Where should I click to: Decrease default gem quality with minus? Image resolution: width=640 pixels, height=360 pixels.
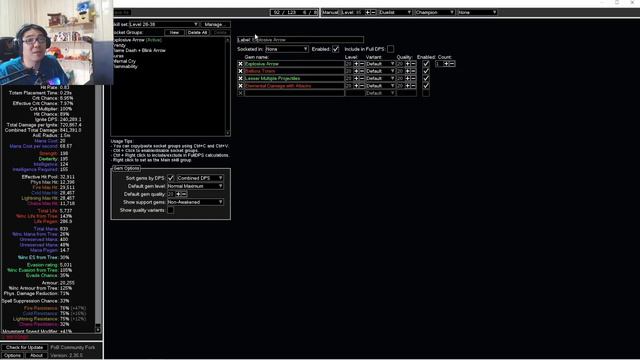click(x=184, y=194)
